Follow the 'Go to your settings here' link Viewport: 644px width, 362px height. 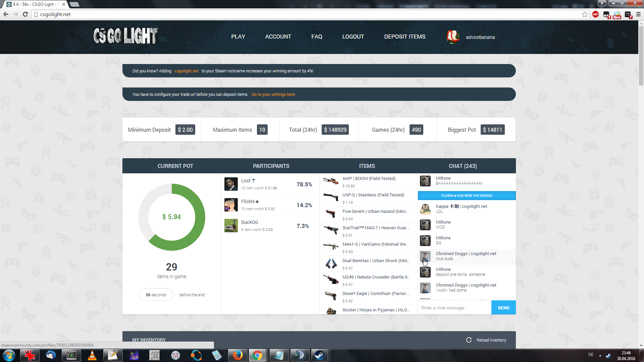pos(273,95)
